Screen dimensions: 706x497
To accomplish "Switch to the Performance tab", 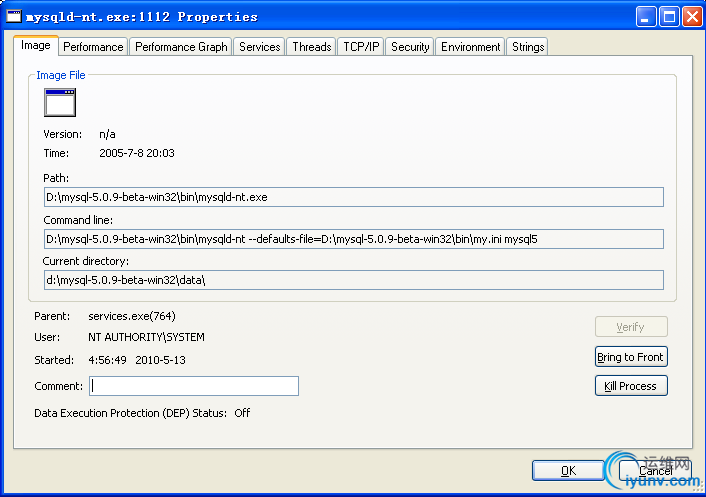I will [x=93, y=47].
